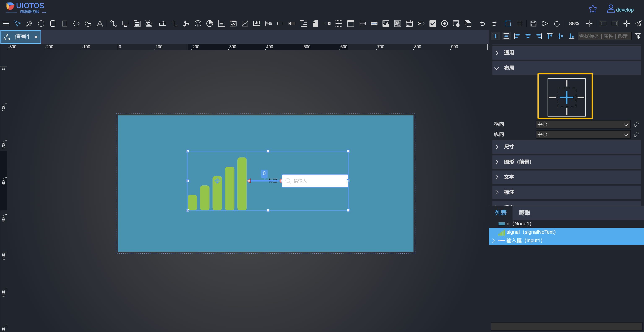Insert a vertical bar chart component
Image resolution: width=644 pixels, height=332 pixels.
pos(256,24)
